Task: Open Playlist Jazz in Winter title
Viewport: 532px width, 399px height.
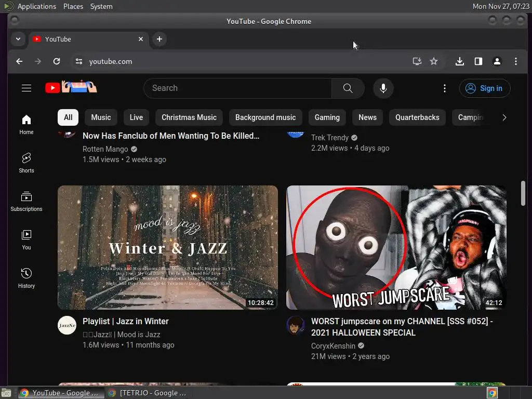Action: pyautogui.click(x=126, y=321)
